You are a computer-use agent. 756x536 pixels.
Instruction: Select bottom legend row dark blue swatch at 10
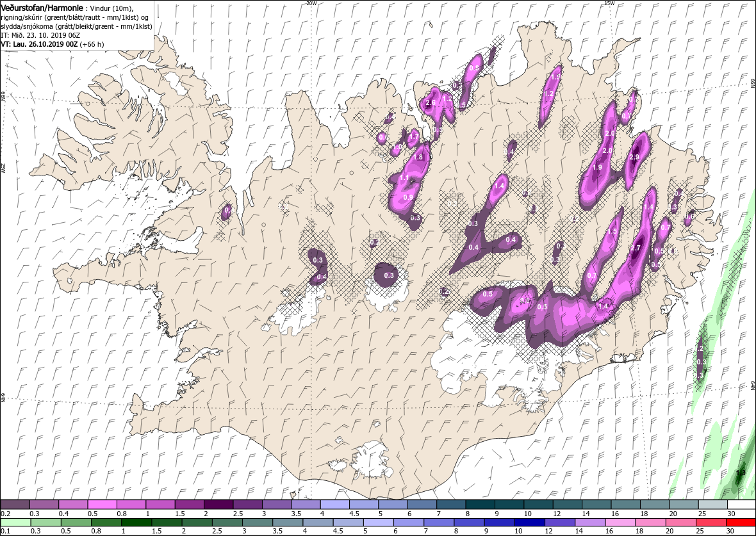529,523
